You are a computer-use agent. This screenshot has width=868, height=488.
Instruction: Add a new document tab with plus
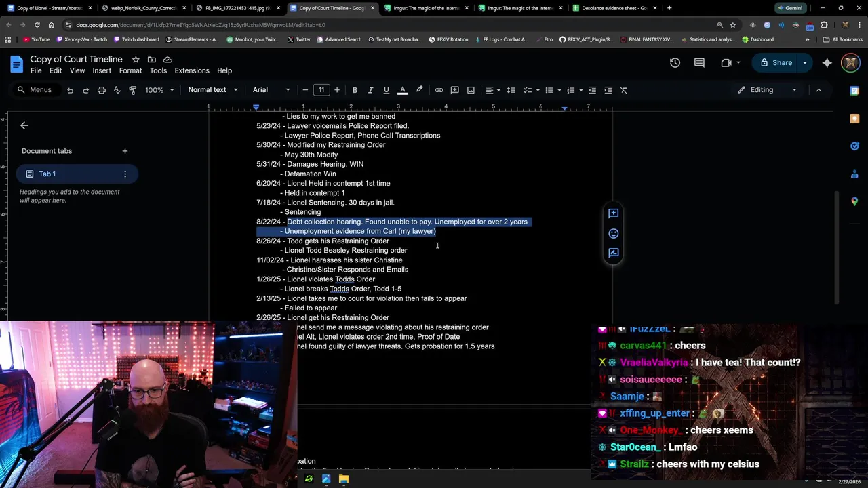[x=125, y=151]
